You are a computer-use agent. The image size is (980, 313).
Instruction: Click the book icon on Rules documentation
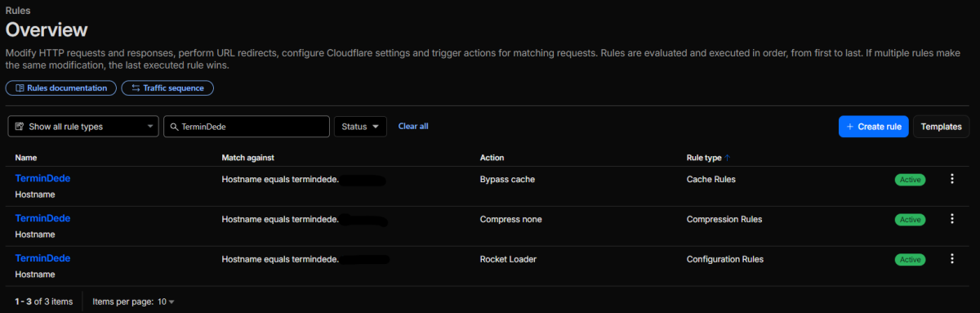[20, 87]
